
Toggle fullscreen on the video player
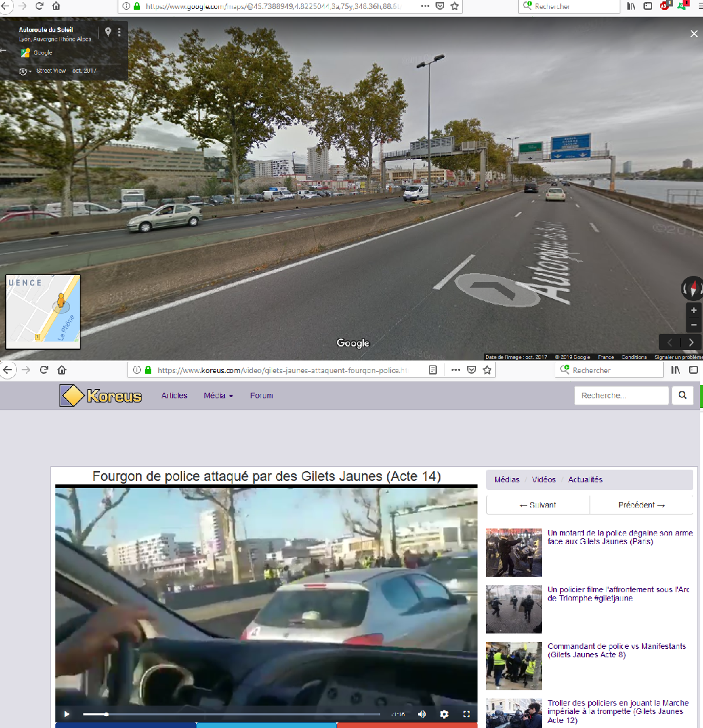(x=466, y=714)
